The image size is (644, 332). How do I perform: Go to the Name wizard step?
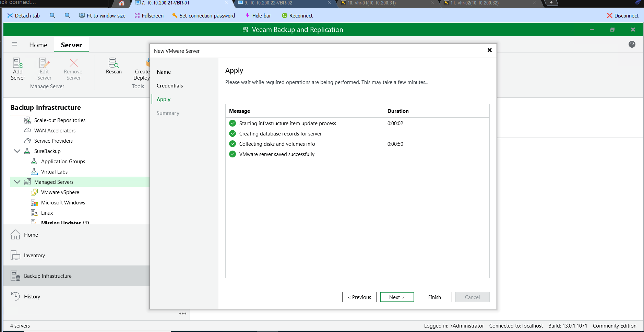164,72
